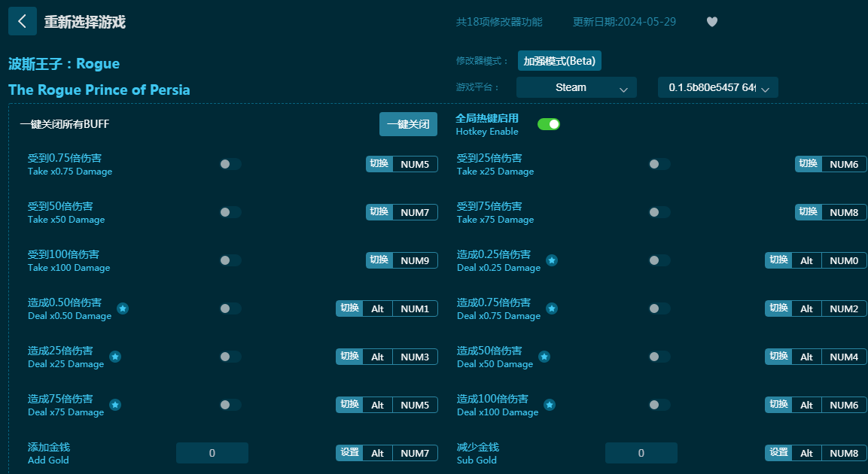
Task: Switch on Deal x0.25 Damage
Action: 659,260
